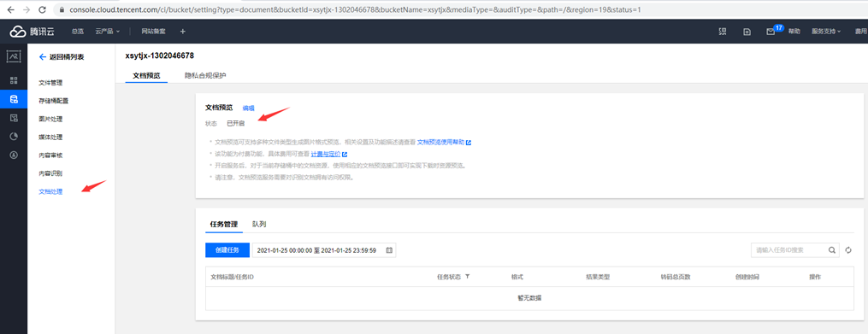Viewport: 868px width, 334px height.
Task: Refresh task list with the reload icon
Action: (848, 250)
